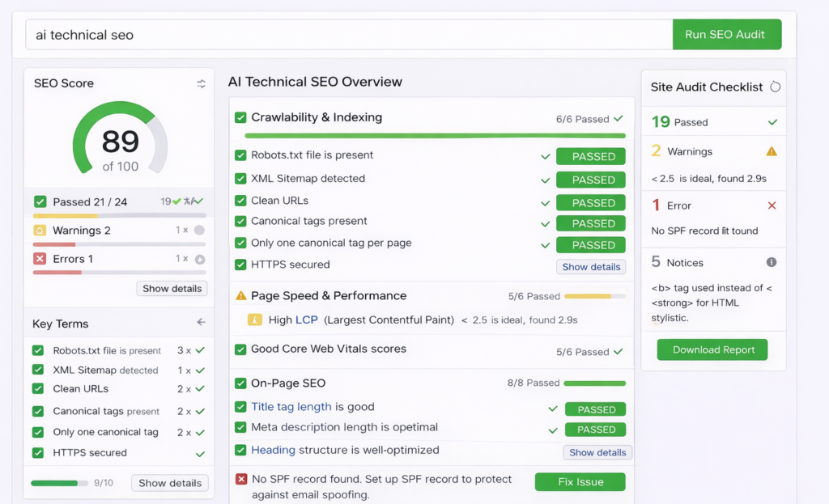Viewport: 829px width, 504px height.
Task: Click the warning icon beside Page Speed & Performance
Action: (x=240, y=296)
